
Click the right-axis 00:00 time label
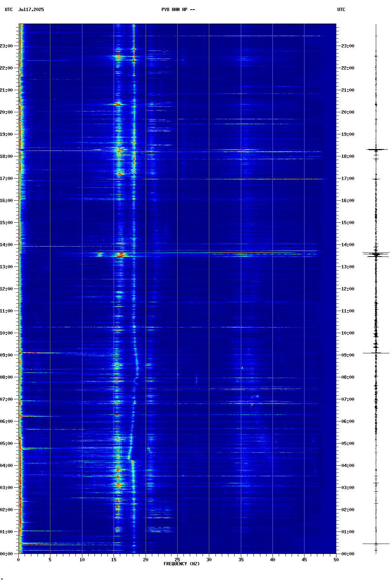click(x=348, y=554)
